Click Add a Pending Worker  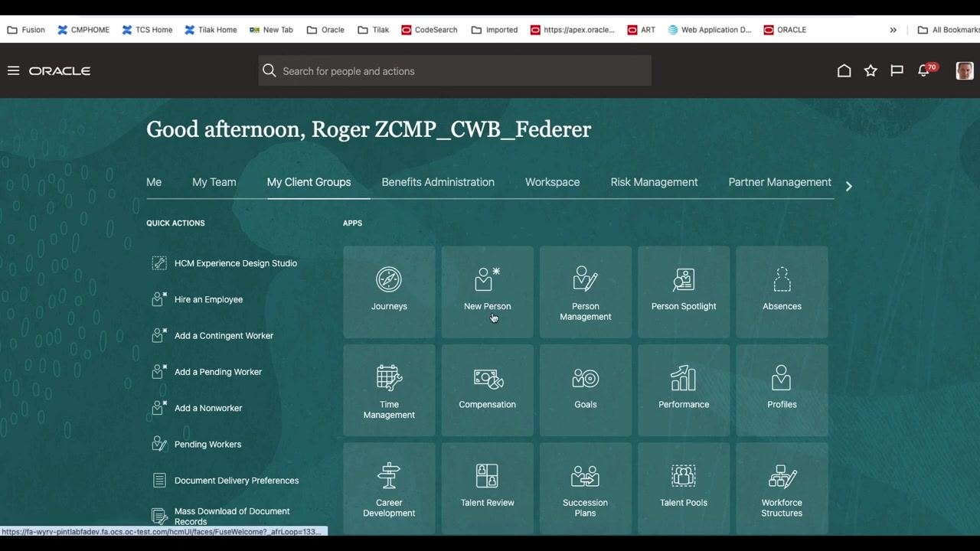[x=207, y=372]
